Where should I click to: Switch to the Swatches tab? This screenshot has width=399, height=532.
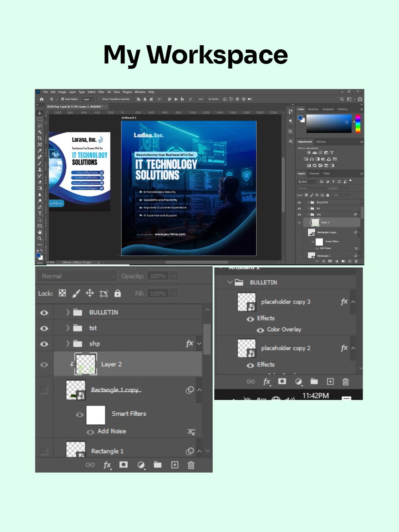click(313, 109)
